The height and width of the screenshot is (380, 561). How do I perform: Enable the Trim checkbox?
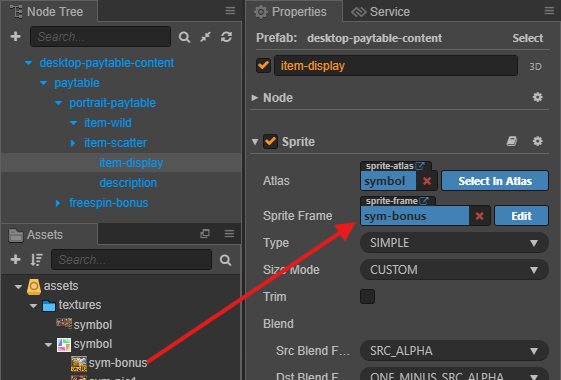(367, 297)
